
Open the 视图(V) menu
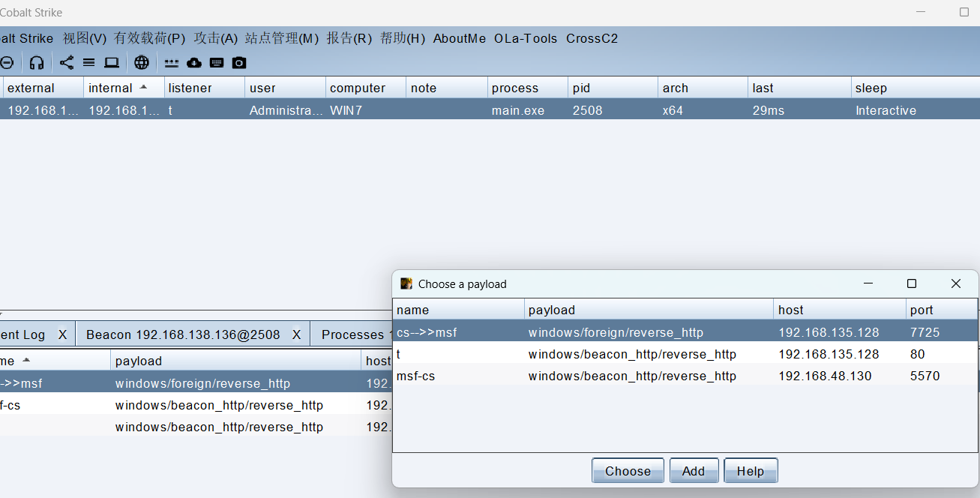pos(85,38)
